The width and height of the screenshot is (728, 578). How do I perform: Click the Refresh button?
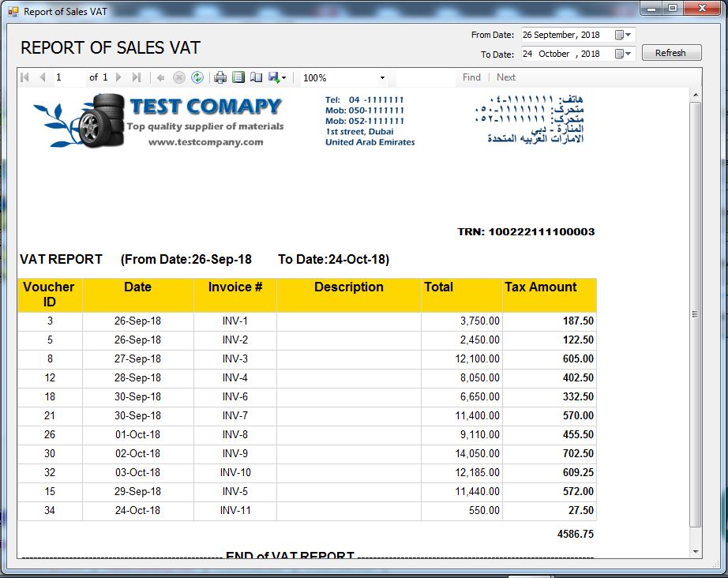[x=671, y=53]
